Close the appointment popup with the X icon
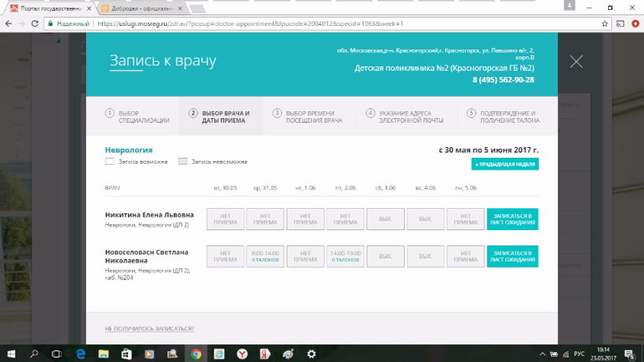Screen dimensions: 644x362 click(x=575, y=62)
